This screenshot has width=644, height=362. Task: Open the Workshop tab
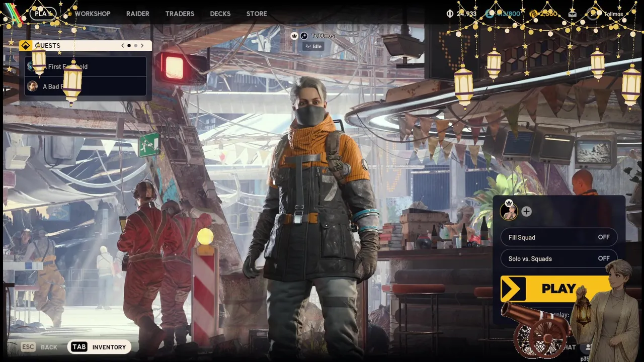pos(93,14)
